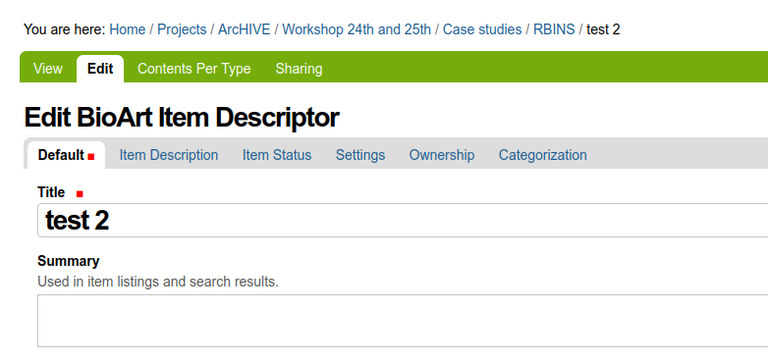768x363 pixels.
Task: Switch to the Ownership fieldset tab
Action: point(442,155)
